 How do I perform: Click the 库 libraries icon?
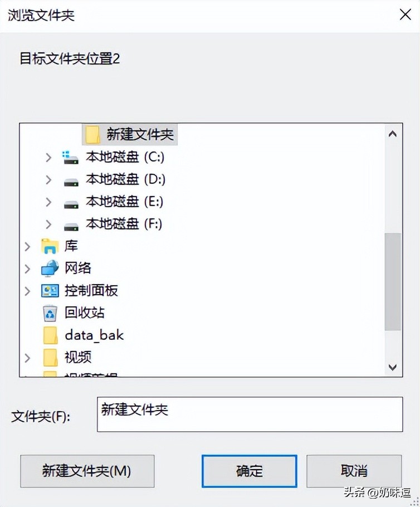point(50,246)
